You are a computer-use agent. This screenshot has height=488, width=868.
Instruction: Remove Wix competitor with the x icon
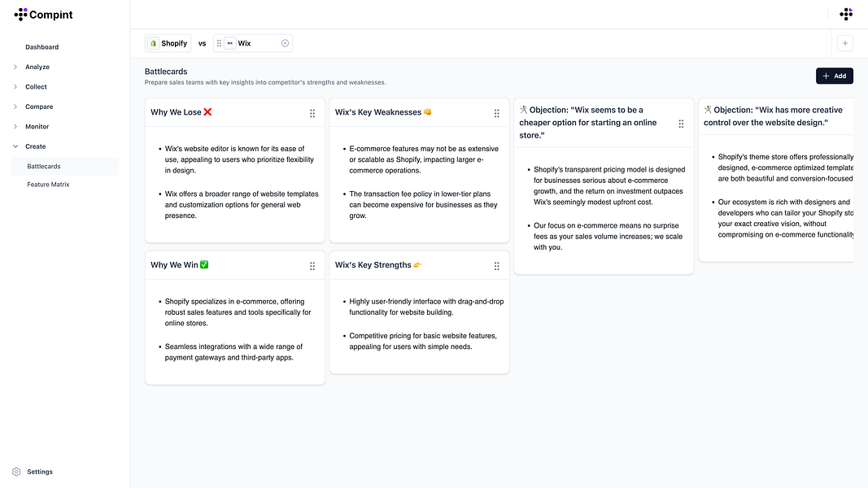pyautogui.click(x=285, y=43)
